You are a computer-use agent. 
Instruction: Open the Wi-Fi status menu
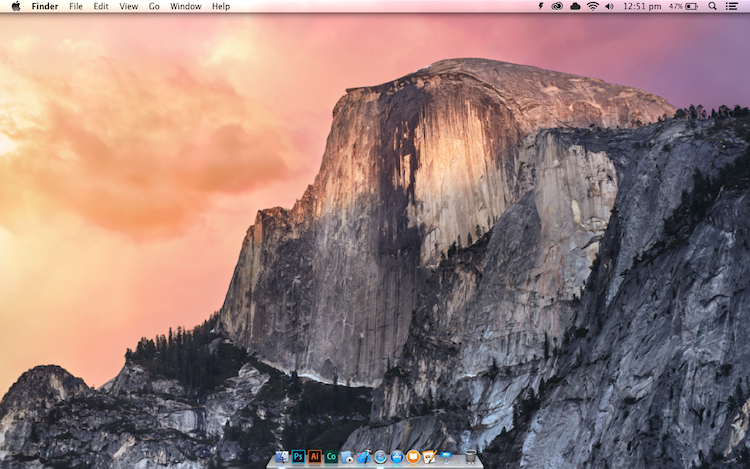pos(593,6)
